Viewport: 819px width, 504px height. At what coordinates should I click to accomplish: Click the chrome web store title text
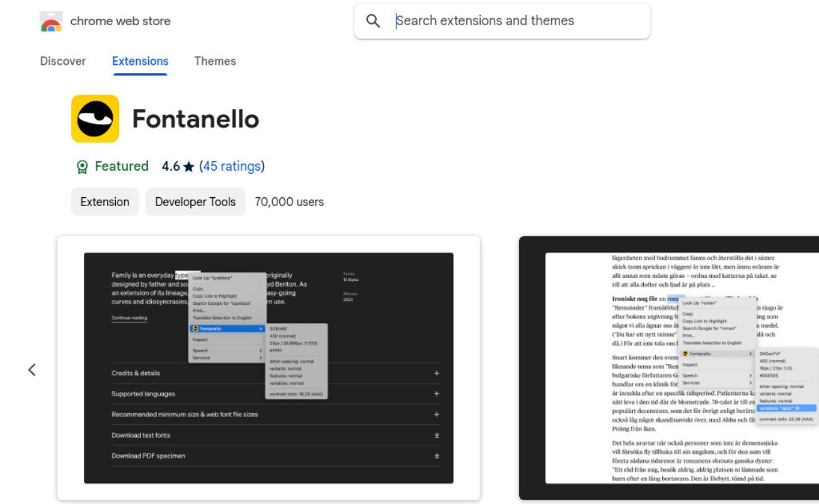(120, 21)
